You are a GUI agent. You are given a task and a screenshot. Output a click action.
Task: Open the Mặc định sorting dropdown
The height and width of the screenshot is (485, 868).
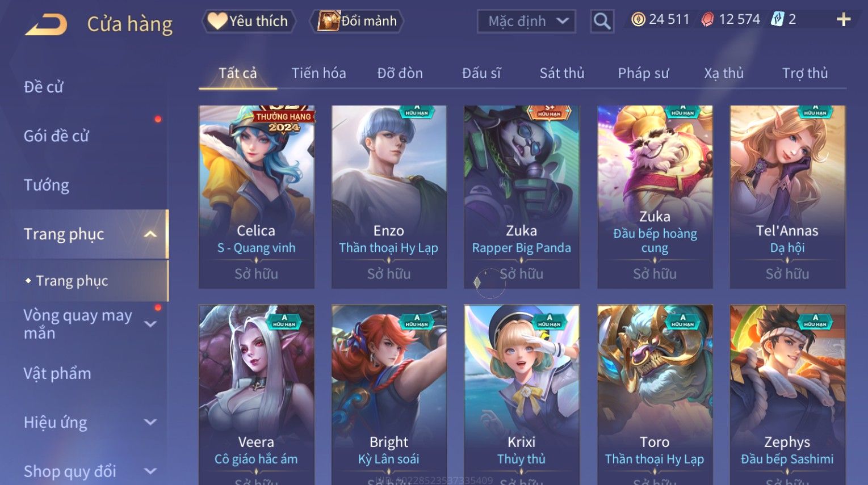(x=526, y=22)
